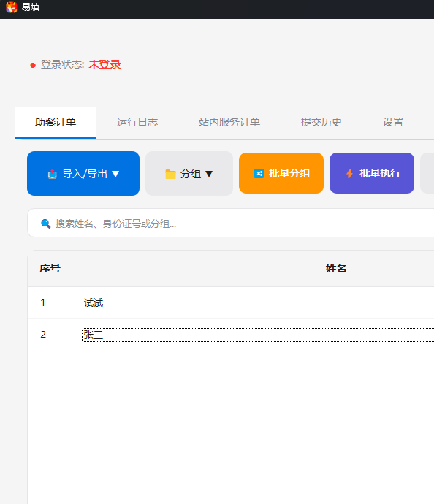Click the 批量分组 orange button

(281, 173)
